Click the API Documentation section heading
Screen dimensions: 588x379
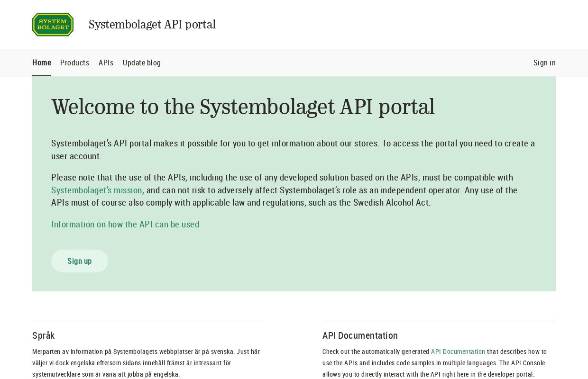[360, 335]
